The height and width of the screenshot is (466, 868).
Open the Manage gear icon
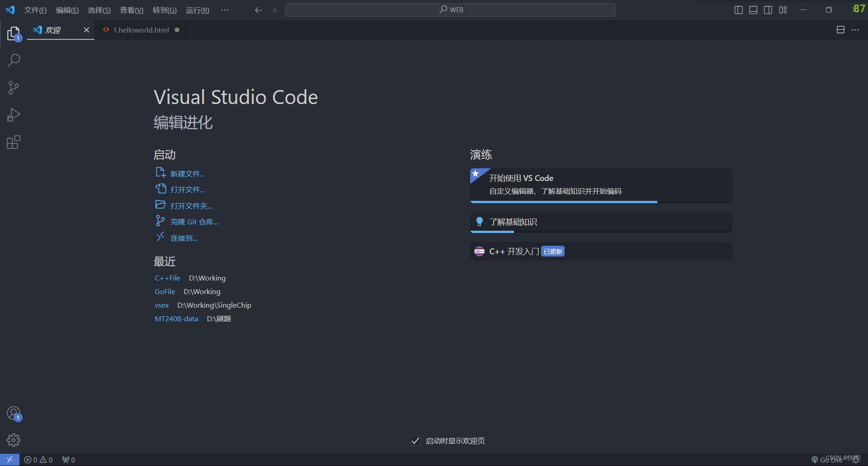pos(14,440)
